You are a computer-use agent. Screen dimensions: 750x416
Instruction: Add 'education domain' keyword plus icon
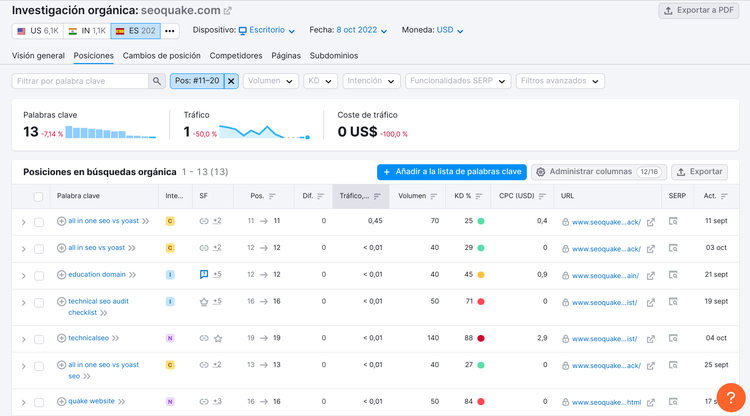61,274
